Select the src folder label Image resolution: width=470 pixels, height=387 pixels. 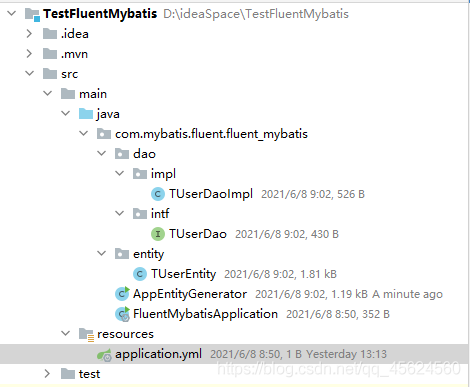tap(69, 74)
